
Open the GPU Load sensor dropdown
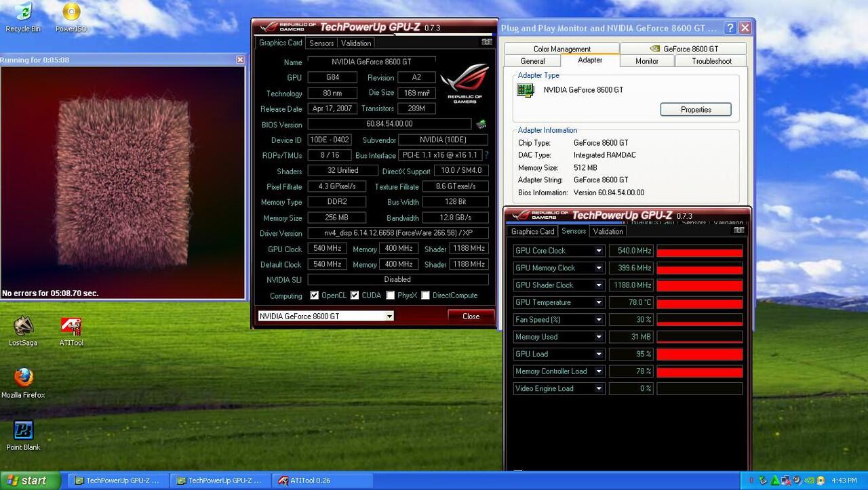click(x=599, y=354)
